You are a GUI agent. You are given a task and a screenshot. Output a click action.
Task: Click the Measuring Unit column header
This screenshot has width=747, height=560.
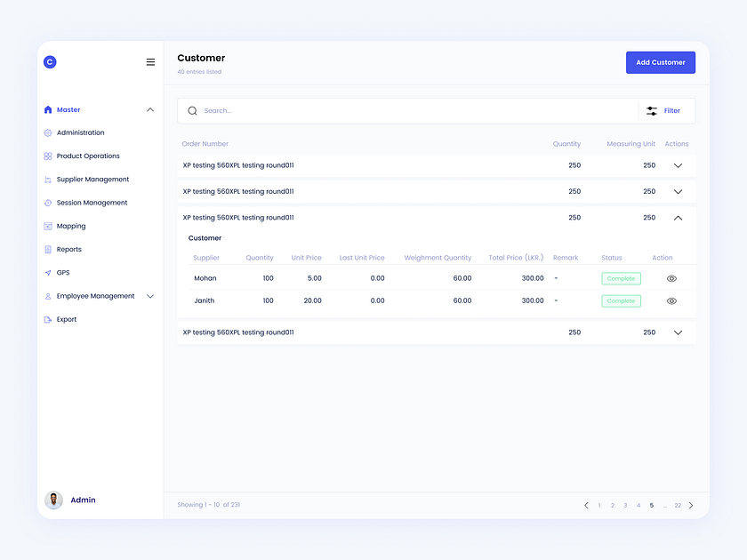[x=631, y=144]
